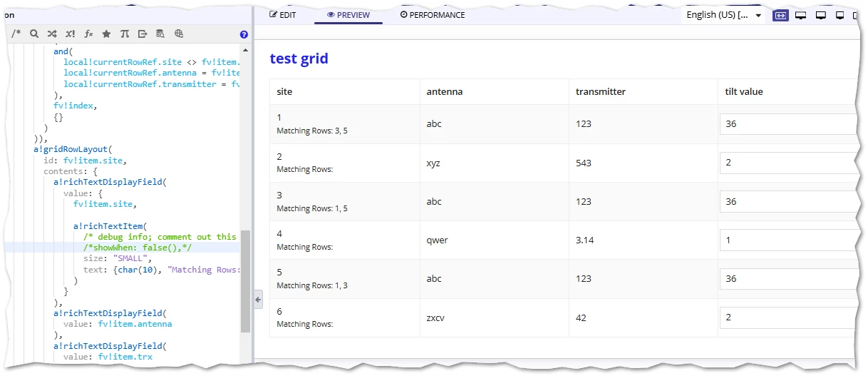Click local!currentRowRef.antenna code line
This screenshot has height=376, width=868.
click(151, 73)
